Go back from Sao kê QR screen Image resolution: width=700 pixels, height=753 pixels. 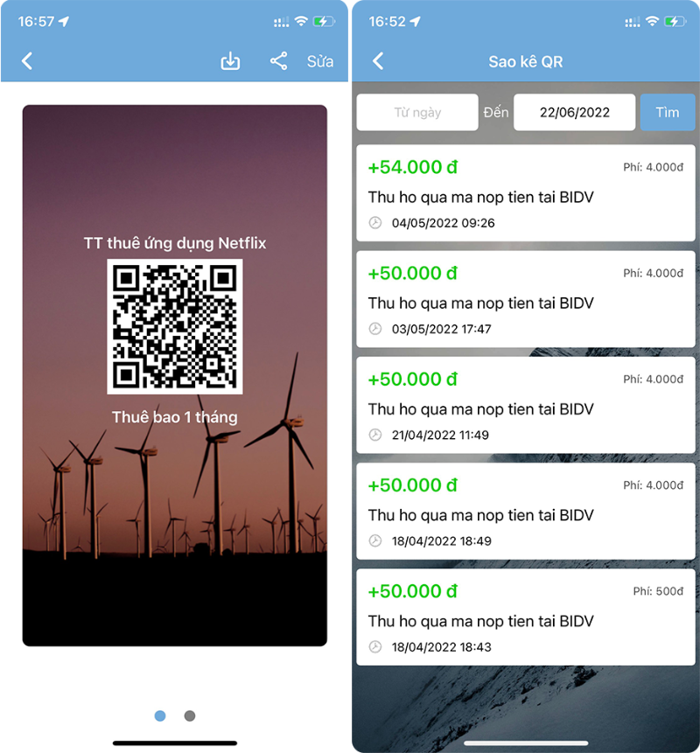pyautogui.click(x=378, y=61)
